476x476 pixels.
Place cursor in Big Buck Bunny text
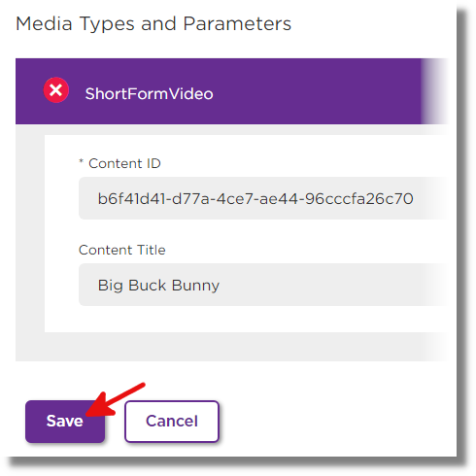[x=158, y=286]
